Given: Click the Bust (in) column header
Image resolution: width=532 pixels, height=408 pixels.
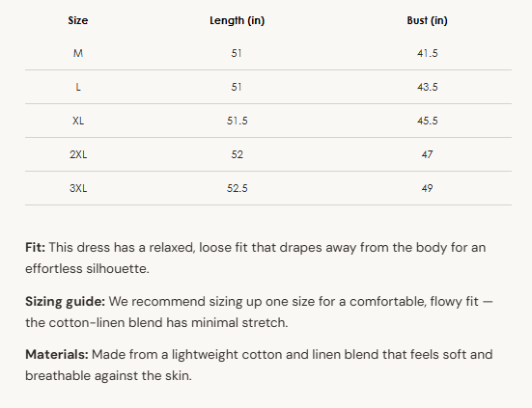Looking at the screenshot, I should pyautogui.click(x=427, y=20).
